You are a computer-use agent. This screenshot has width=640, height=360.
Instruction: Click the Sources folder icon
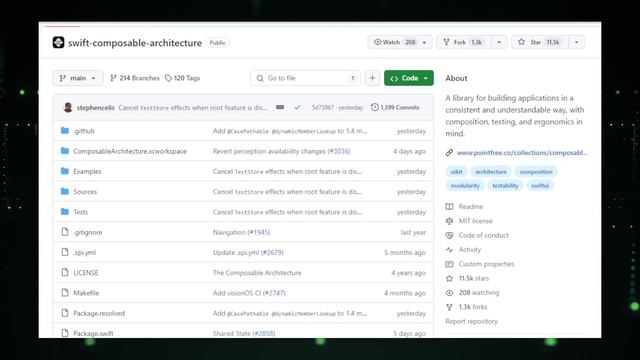pyautogui.click(x=65, y=191)
